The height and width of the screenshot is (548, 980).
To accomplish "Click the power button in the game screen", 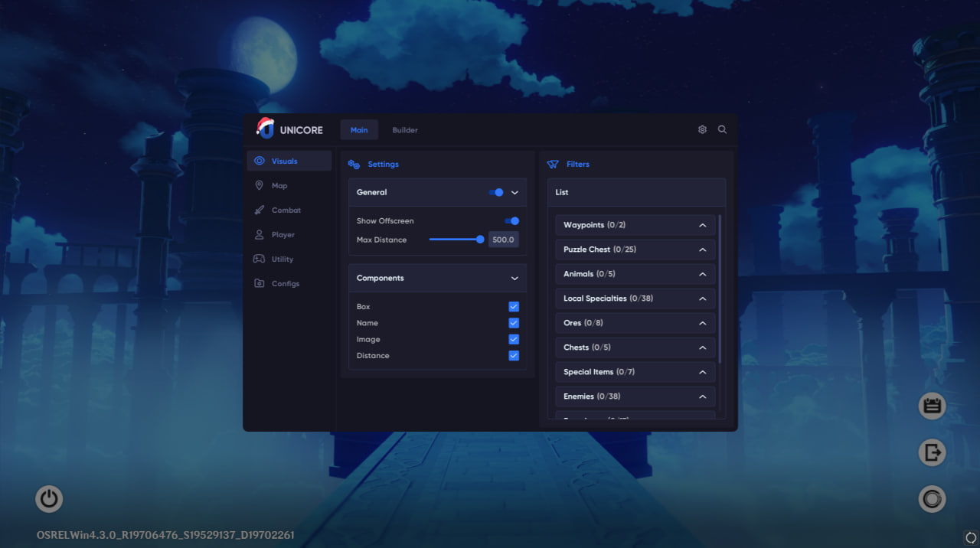I will point(49,499).
